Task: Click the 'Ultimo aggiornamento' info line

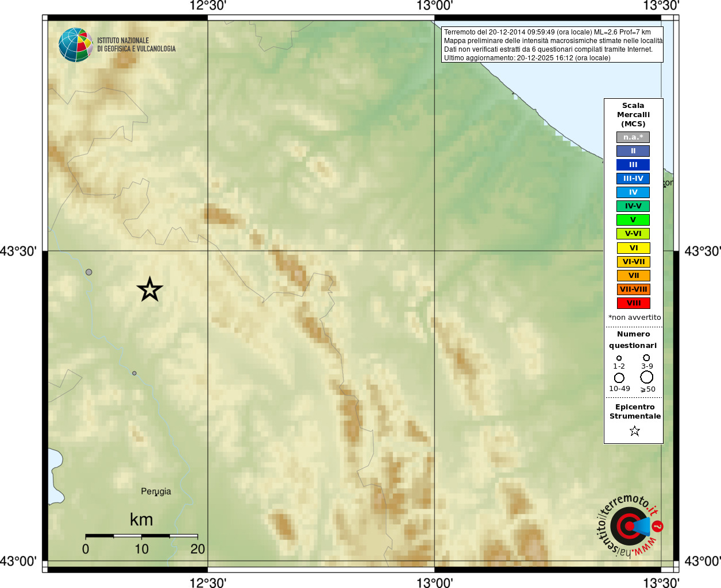Action: [x=527, y=58]
